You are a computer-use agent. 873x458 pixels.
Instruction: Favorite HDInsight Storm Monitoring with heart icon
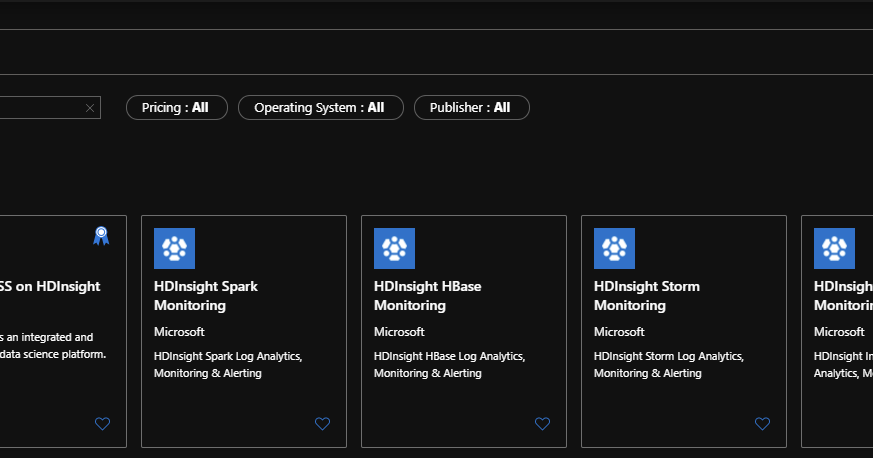pyautogui.click(x=762, y=424)
